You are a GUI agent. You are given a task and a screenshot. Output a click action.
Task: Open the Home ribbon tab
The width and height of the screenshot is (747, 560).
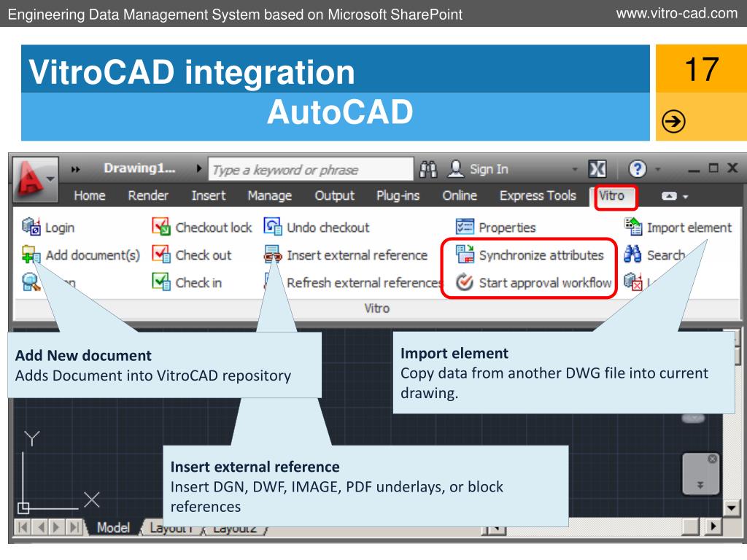(90, 195)
